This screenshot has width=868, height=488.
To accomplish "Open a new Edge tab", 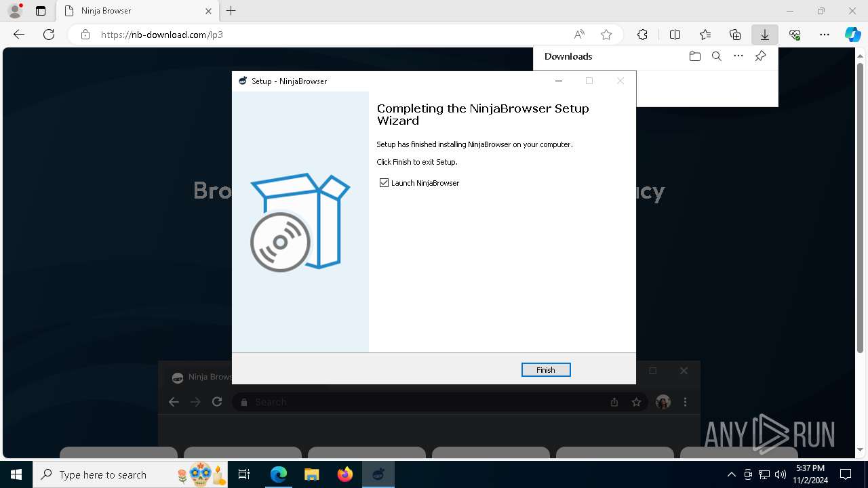I will pyautogui.click(x=231, y=11).
